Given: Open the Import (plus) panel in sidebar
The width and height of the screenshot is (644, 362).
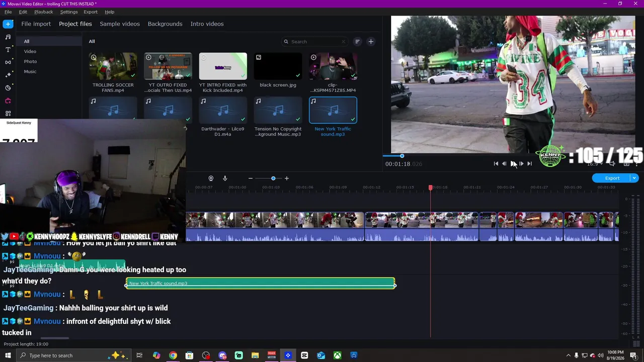Looking at the screenshot, I should click(x=8, y=24).
